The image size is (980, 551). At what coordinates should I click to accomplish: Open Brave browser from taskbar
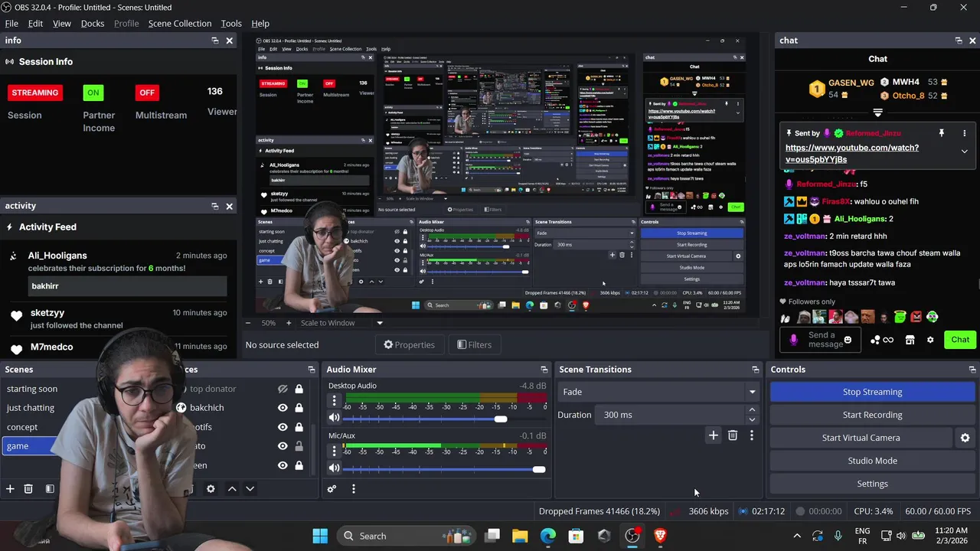click(x=660, y=536)
